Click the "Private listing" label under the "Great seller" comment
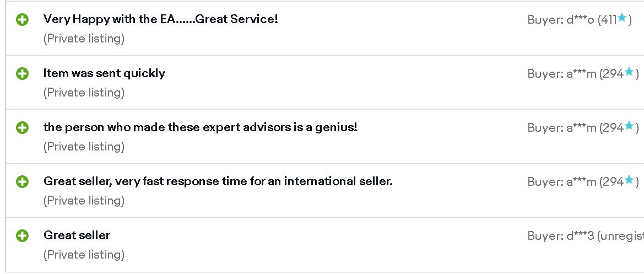The height and width of the screenshot is (274, 644). 84,255
